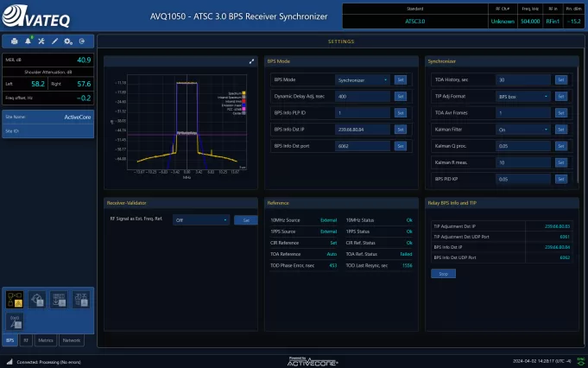
Task: Switch to the Network tab
Action: (71, 341)
